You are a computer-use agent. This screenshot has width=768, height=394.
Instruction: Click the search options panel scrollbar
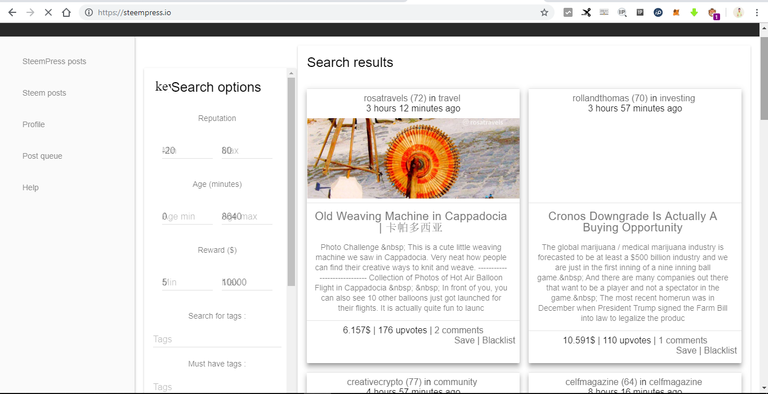(x=291, y=181)
